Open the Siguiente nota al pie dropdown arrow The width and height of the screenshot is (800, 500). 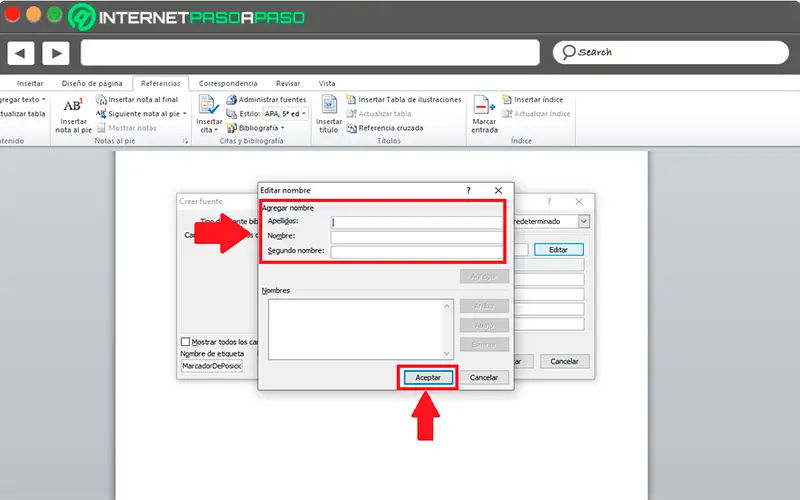point(185,114)
